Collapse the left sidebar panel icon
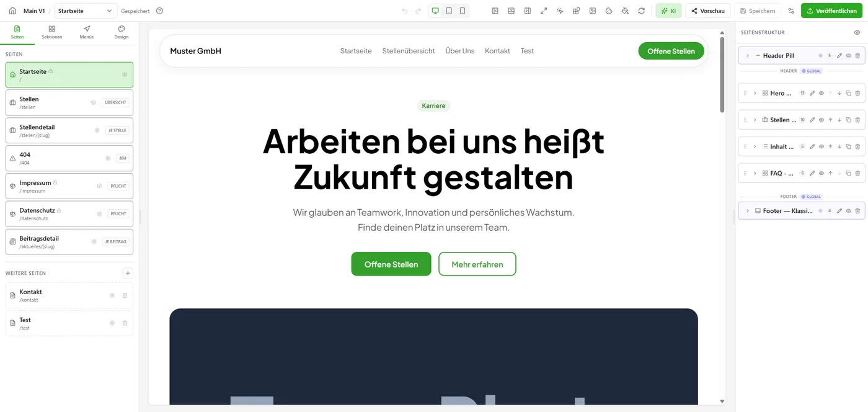The image size is (868, 412). [x=495, y=11]
